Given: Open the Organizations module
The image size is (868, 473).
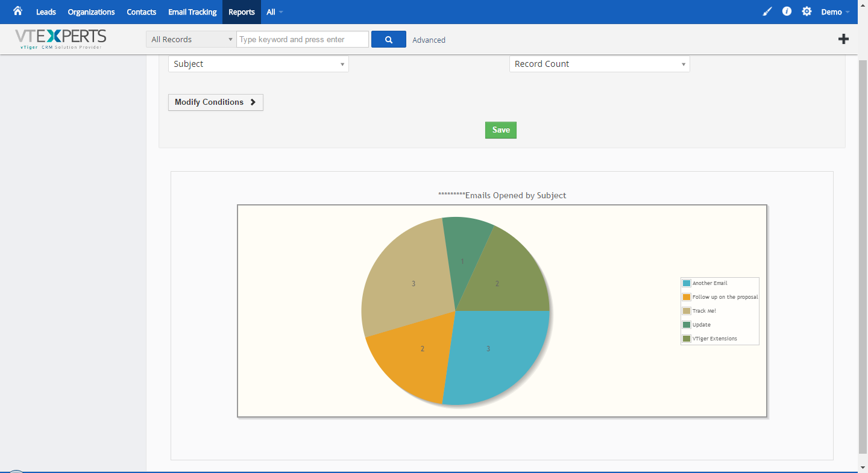Looking at the screenshot, I should click(x=91, y=12).
